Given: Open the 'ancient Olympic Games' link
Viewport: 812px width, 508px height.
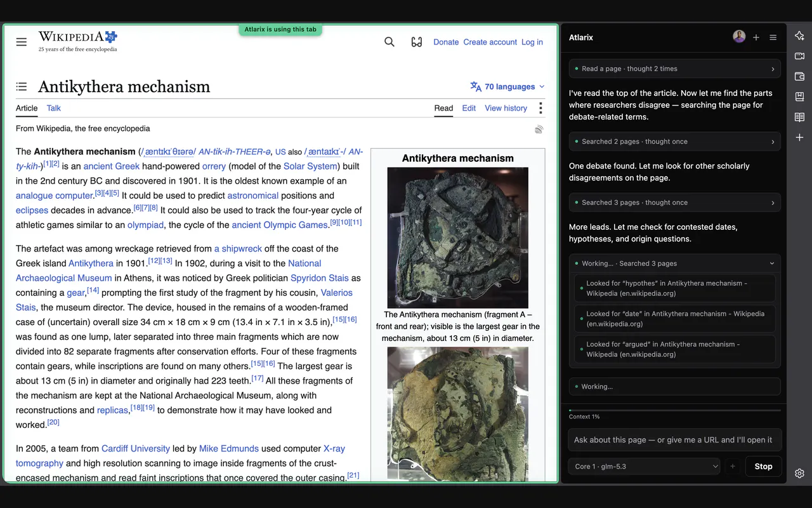Looking at the screenshot, I should (280, 225).
